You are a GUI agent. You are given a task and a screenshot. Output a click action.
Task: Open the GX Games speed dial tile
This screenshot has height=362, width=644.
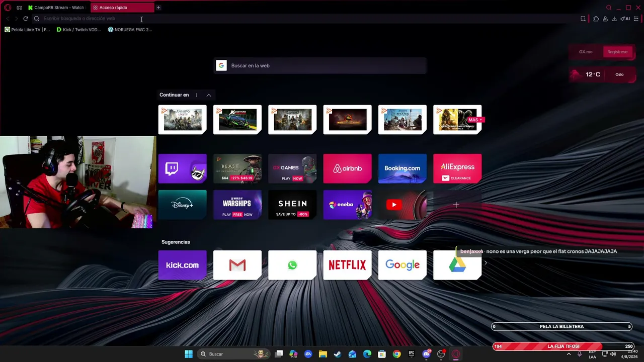(x=292, y=168)
